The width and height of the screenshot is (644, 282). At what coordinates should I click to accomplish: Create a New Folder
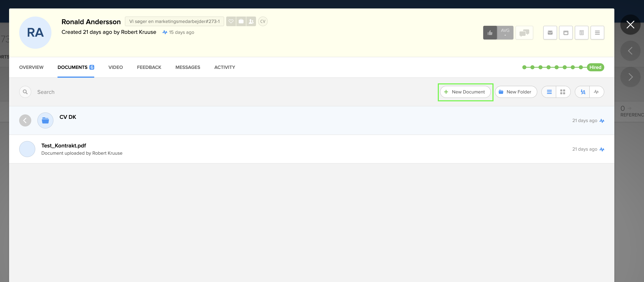tap(516, 92)
